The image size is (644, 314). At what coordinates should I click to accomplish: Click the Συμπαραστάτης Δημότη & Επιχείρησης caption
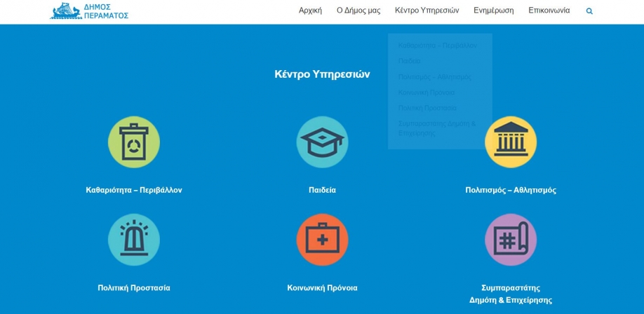click(511, 294)
